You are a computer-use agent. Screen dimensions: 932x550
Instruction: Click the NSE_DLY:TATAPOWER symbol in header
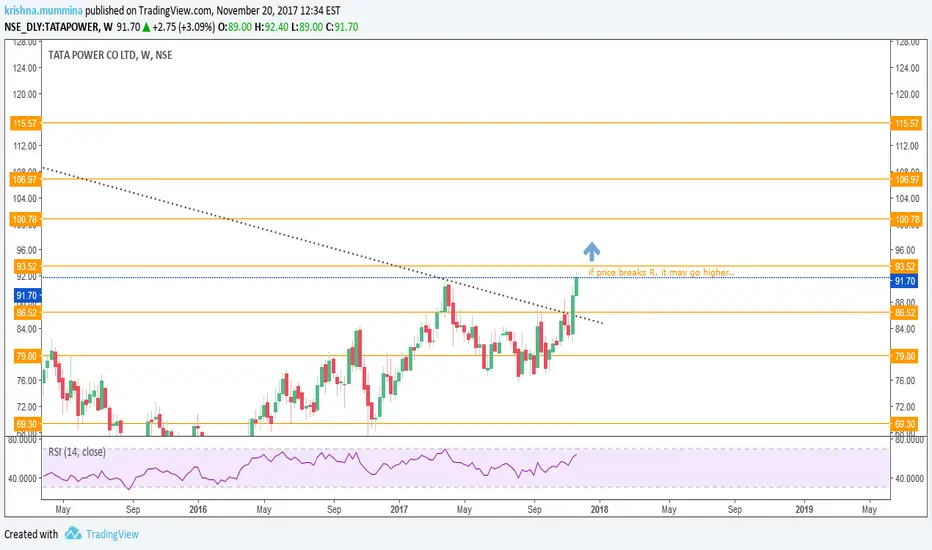pyautogui.click(x=52, y=27)
